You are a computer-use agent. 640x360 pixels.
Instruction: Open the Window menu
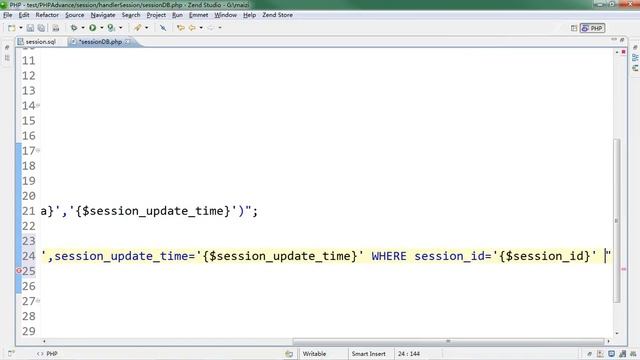click(x=225, y=15)
